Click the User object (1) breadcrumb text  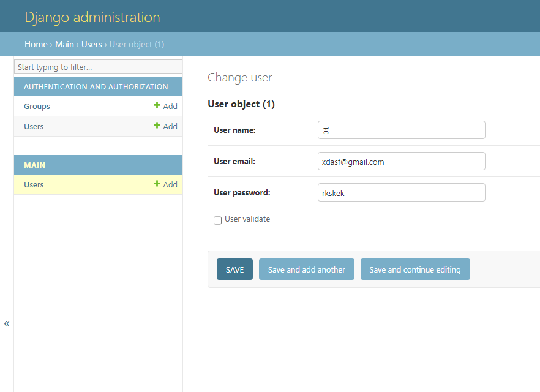coord(137,45)
